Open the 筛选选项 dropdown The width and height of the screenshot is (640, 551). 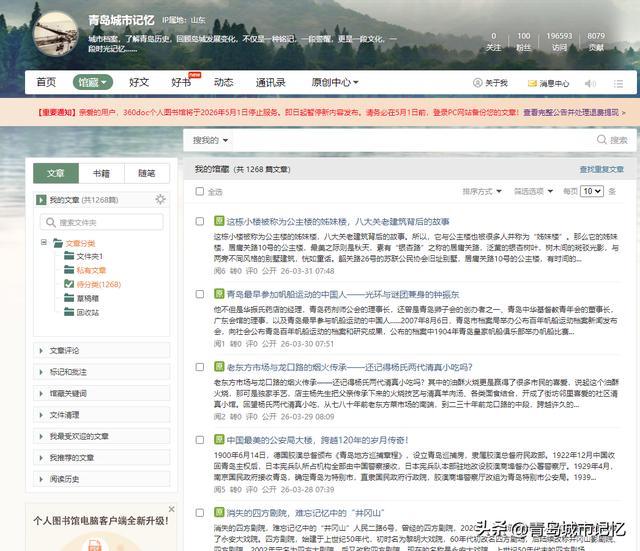pyautogui.click(x=533, y=191)
